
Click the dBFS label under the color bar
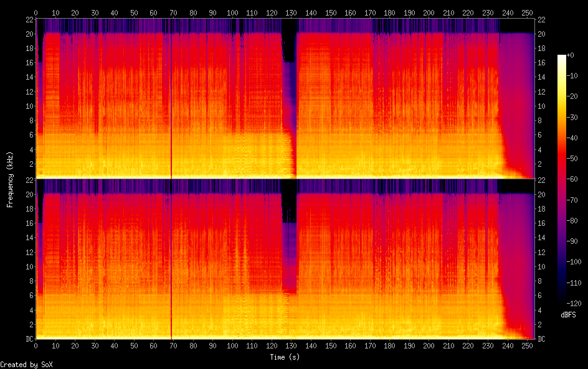click(x=568, y=315)
